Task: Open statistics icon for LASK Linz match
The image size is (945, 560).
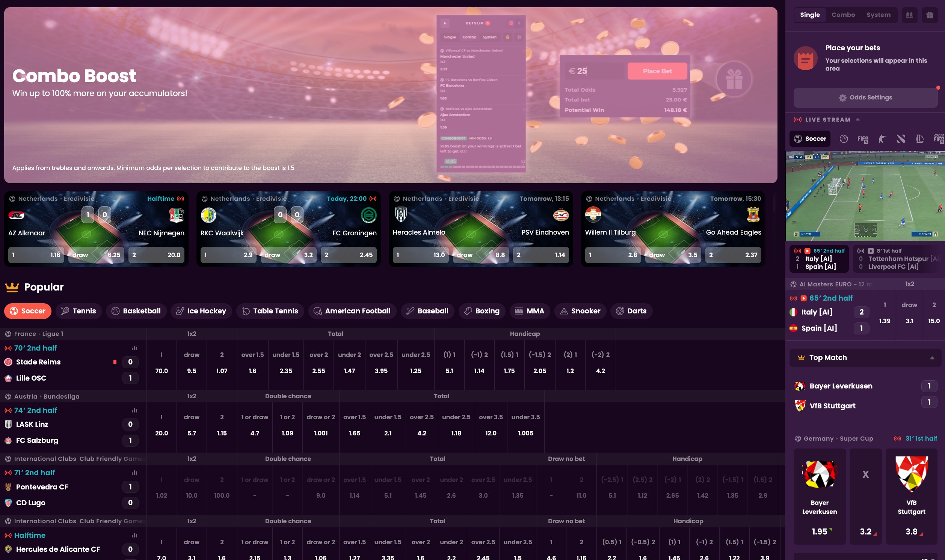Action: click(x=134, y=410)
